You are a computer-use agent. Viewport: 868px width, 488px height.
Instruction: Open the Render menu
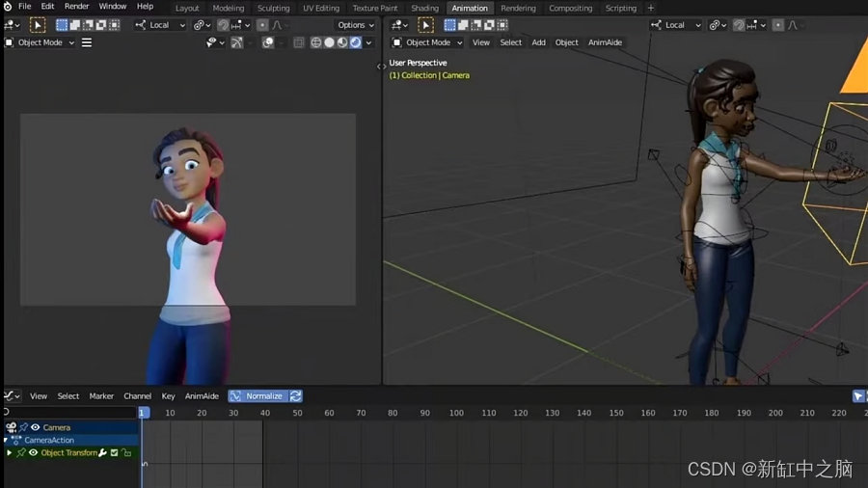[x=76, y=7]
